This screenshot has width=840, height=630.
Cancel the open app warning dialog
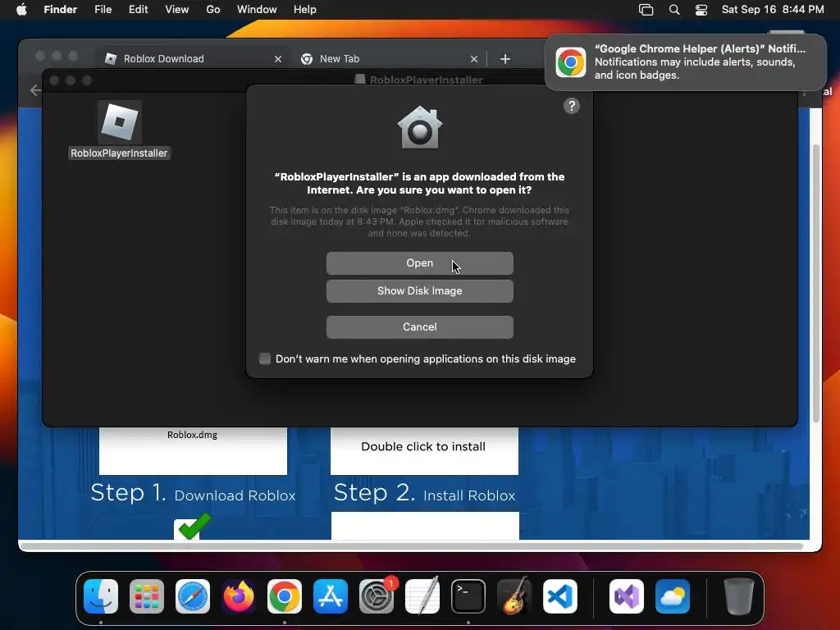click(x=419, y=326)
